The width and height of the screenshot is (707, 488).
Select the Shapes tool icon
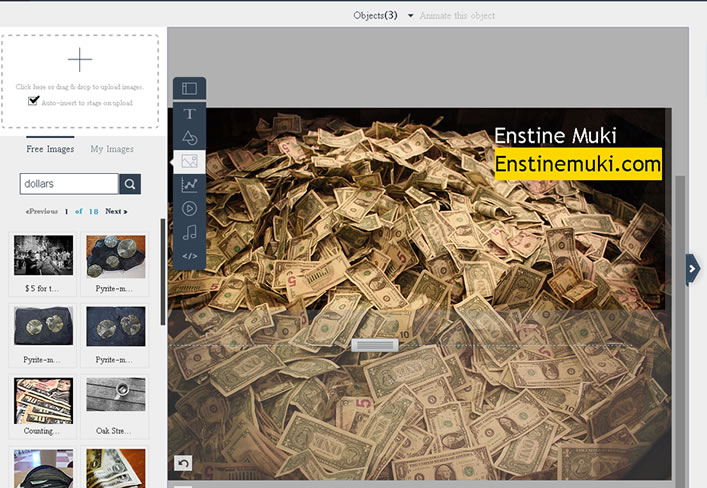pyautogui.click(x=189, y=138)
